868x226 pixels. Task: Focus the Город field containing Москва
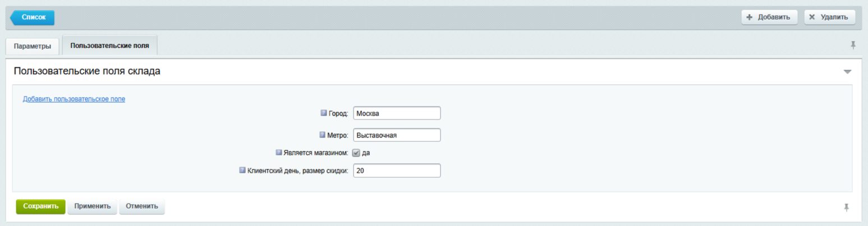(x=397, y=113)
